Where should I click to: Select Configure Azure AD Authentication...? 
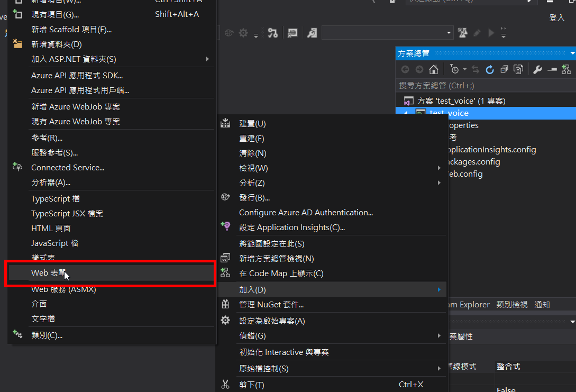pos(333,212)
